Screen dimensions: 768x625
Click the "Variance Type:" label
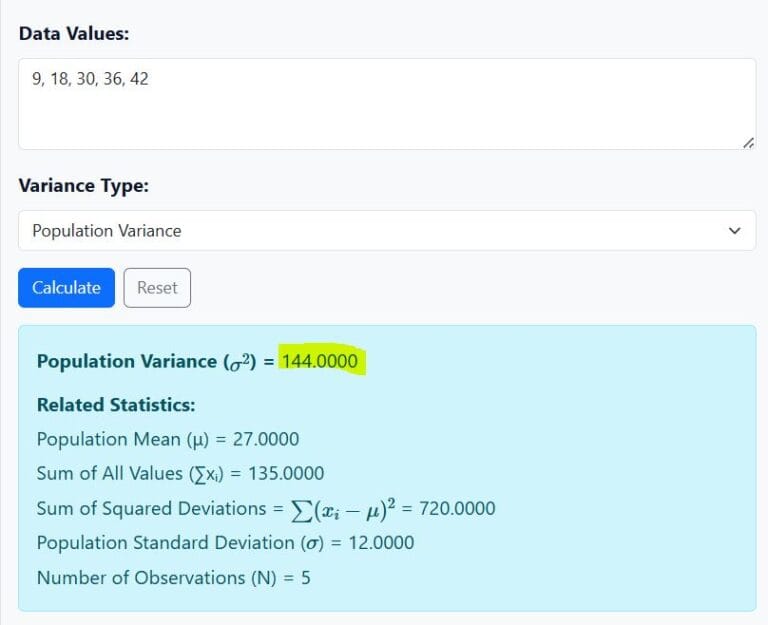pos(84,186)
